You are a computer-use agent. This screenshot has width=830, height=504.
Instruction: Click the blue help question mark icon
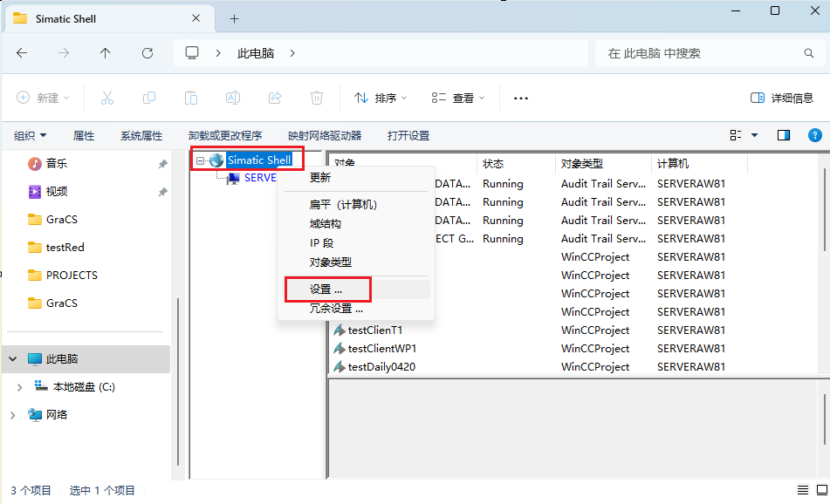click(815, 135)
